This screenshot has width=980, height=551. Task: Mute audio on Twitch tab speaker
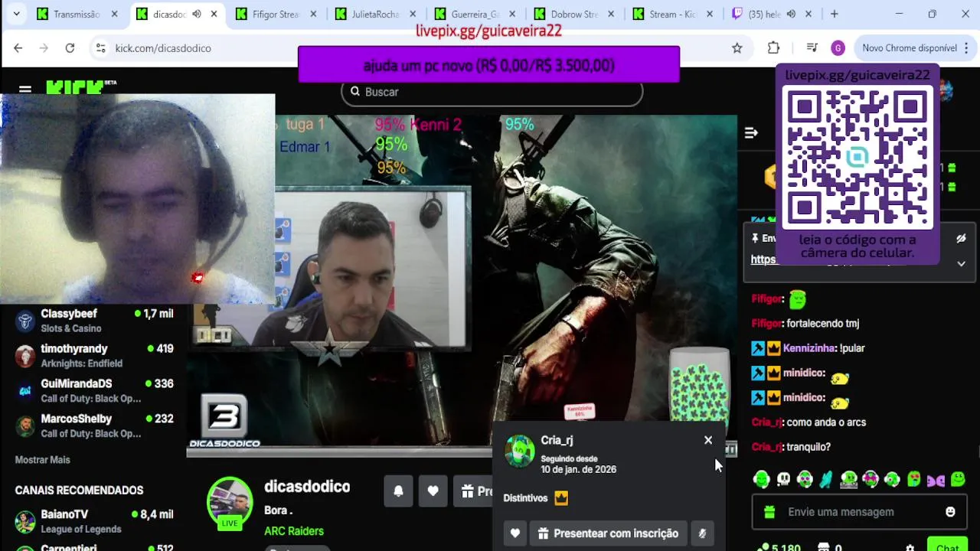tap(791, 14)
